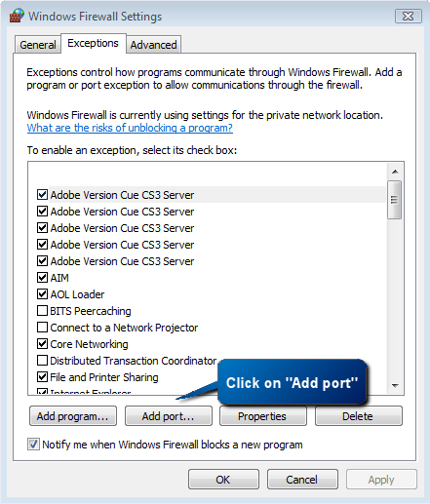Viewport: 430px width, 504px height.
Task: Check Connect to a Network Projector
Action: 42,328
